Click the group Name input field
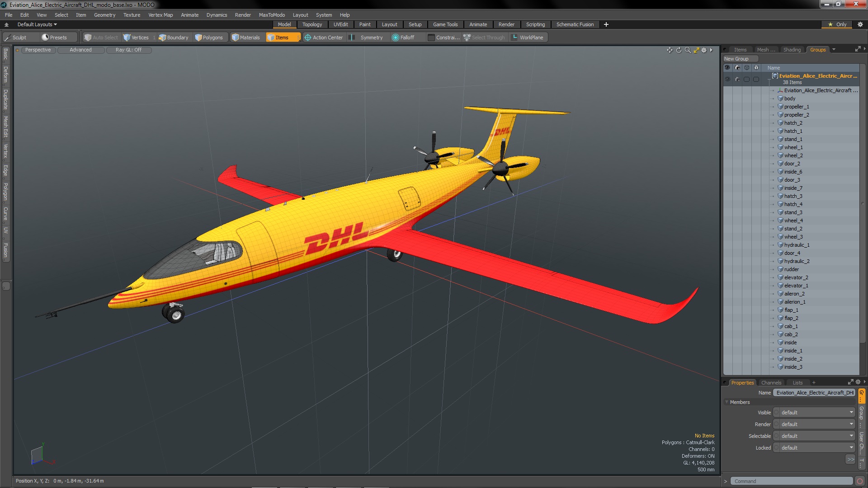The height and width of the screenshot is (488, 868). point(814,393)
